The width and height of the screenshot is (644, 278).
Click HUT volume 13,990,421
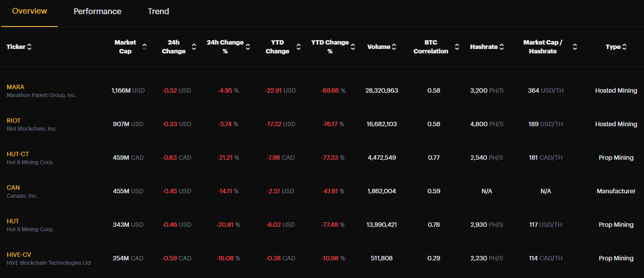pyautogui.click(x=382, y=225)
